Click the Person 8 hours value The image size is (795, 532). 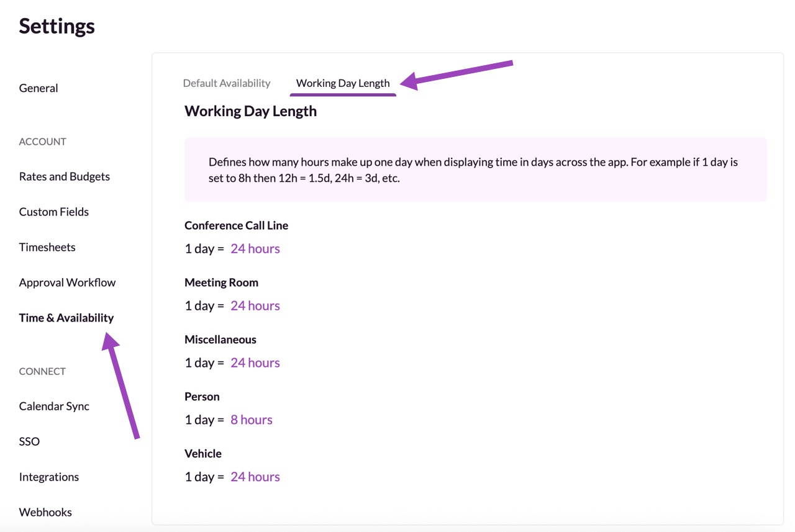(x=252, y=420)
